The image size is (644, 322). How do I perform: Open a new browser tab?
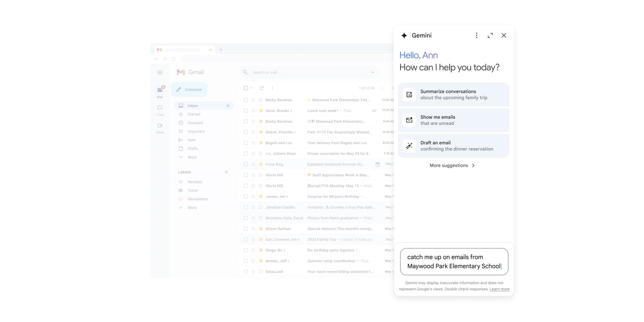pyautogui.click(x=221, y=50)
